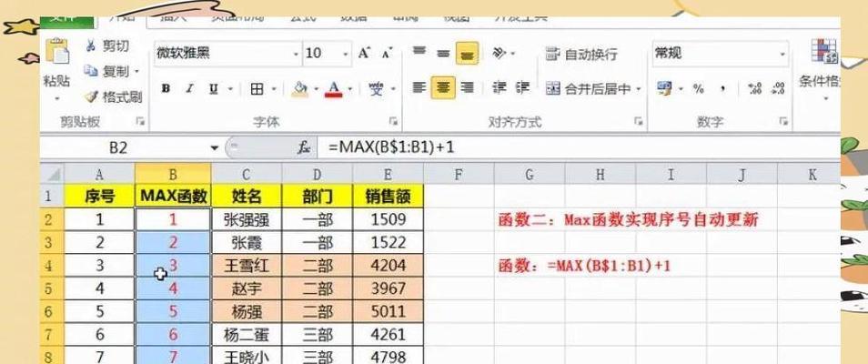Open the font size dropdown showing 10
Screen dimensions: 868x364
(346, 55)
